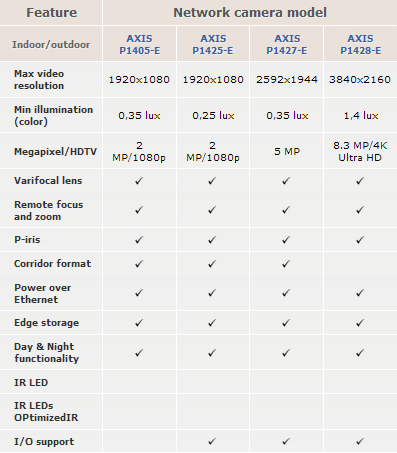Image resolution: width=397 pixels, height=453 pixels.
Task: Click the I/O support checkmark for P1428-E
Action: (360, 442)
